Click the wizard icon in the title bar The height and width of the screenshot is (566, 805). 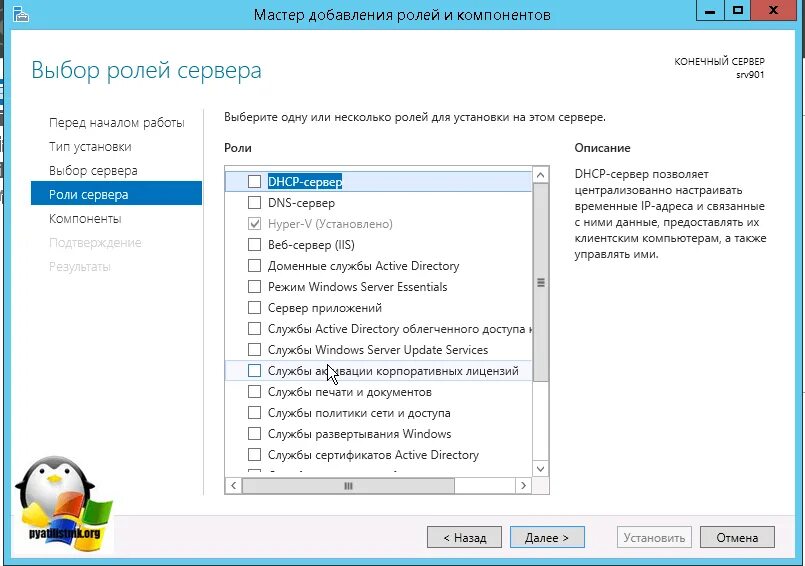click(21, 14)
